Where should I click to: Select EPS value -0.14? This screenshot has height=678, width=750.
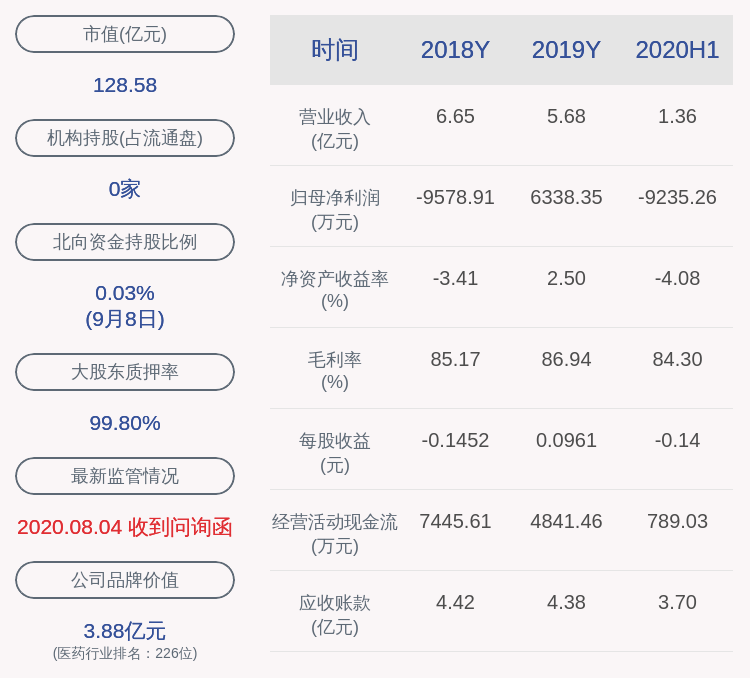click(x=677, y=440)
